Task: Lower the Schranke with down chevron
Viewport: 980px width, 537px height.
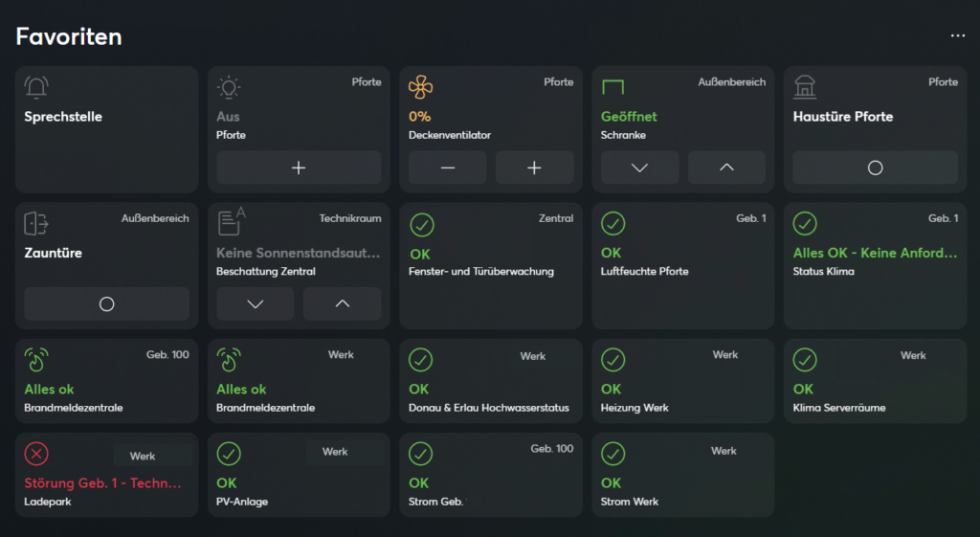Action: click(x=640, y=168)
